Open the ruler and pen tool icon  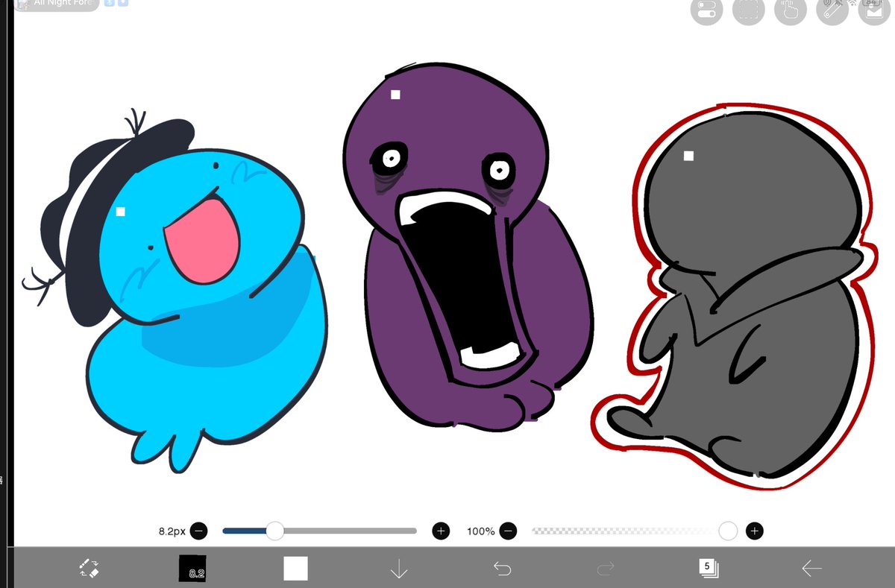pos(832,10)
